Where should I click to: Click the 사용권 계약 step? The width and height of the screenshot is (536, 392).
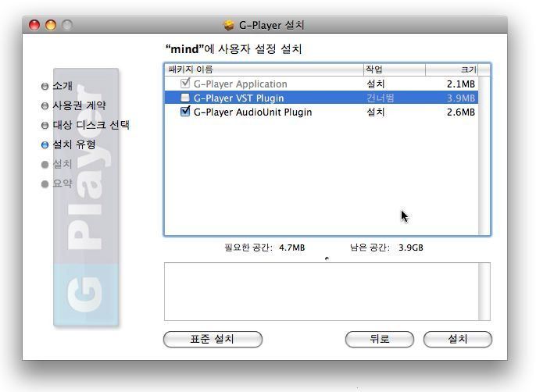(80, 105)
